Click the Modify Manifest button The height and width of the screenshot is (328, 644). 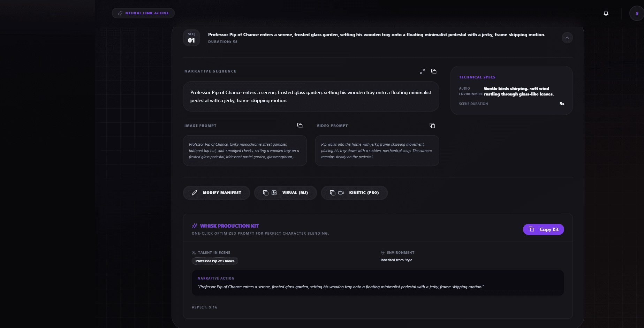[x=216, y=193]
